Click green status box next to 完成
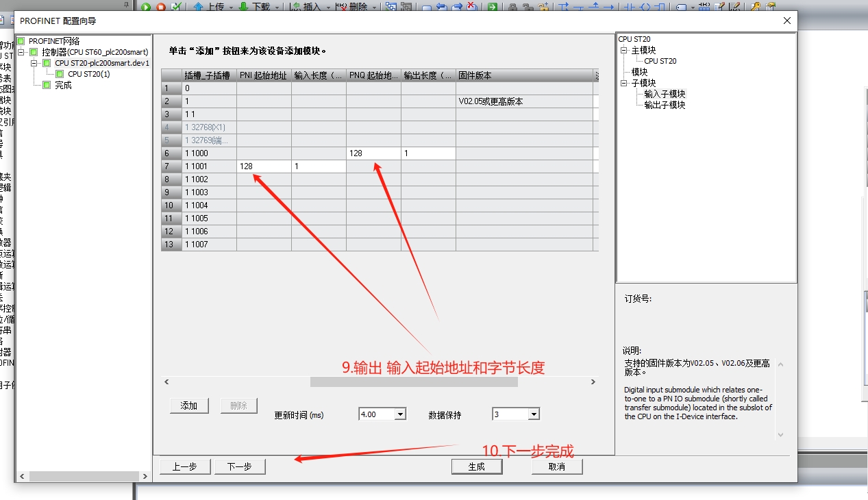 (x=47, y=85)
